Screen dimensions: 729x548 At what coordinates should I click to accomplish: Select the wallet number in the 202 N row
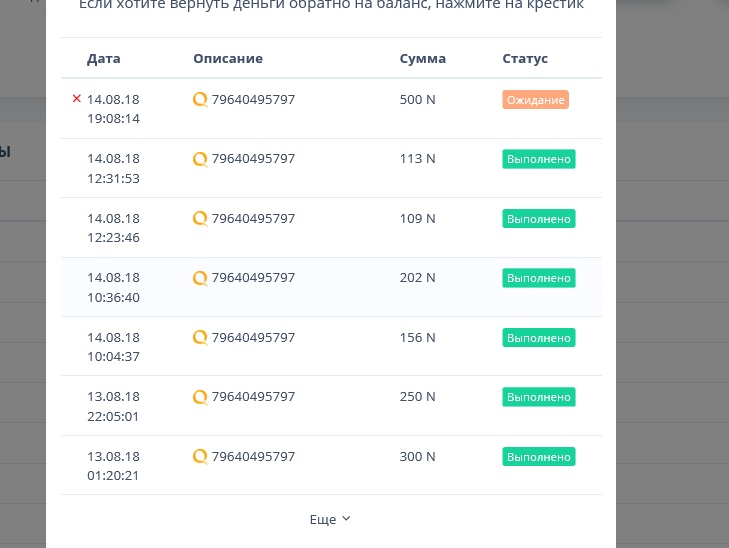click(253, 278)
